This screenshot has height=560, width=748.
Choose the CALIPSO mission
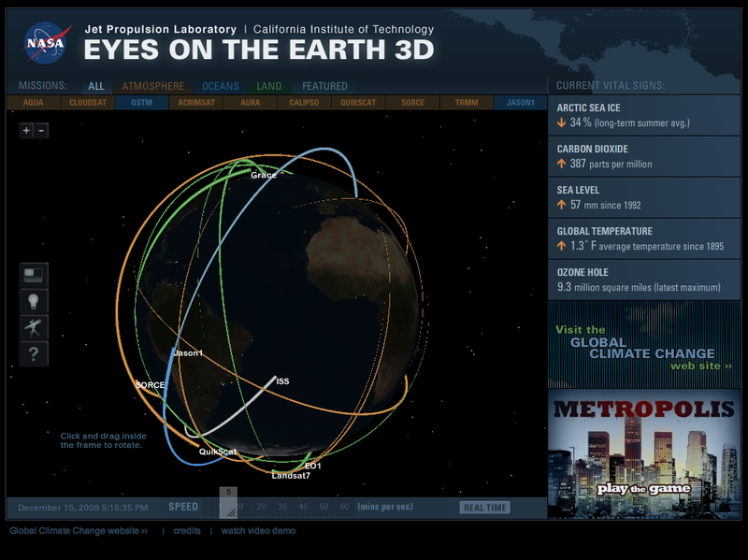tap(304, 103)
